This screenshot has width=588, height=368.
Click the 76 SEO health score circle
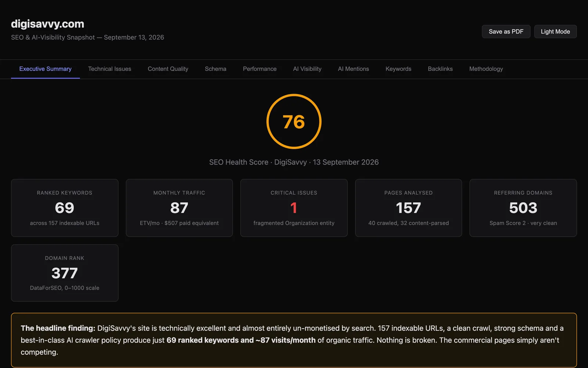(294, 121)
